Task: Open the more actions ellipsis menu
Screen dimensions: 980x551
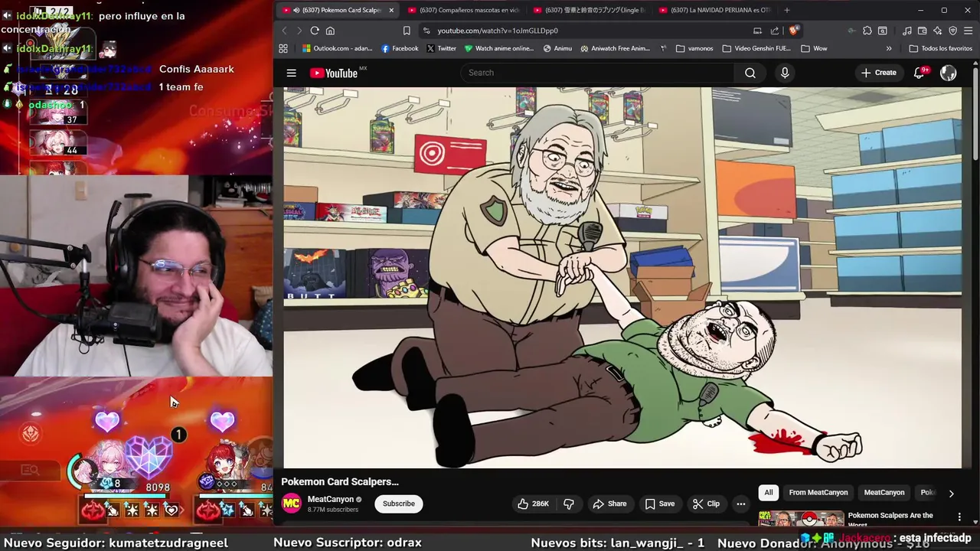Action: (740, 504)
